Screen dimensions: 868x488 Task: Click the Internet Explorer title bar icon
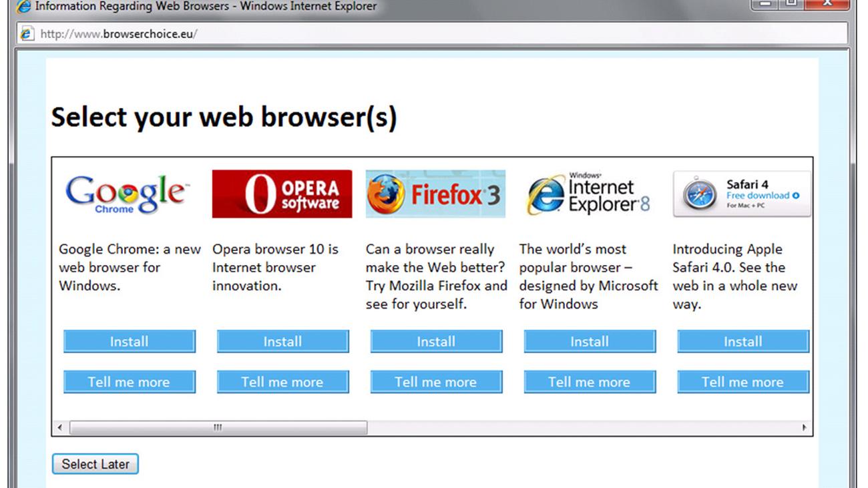(23, 6)
